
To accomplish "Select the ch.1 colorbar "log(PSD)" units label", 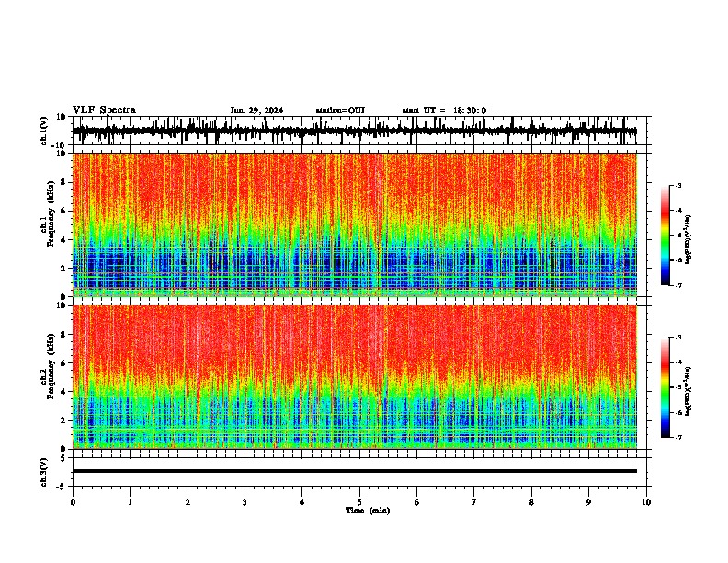I will (x=688, y=239).
